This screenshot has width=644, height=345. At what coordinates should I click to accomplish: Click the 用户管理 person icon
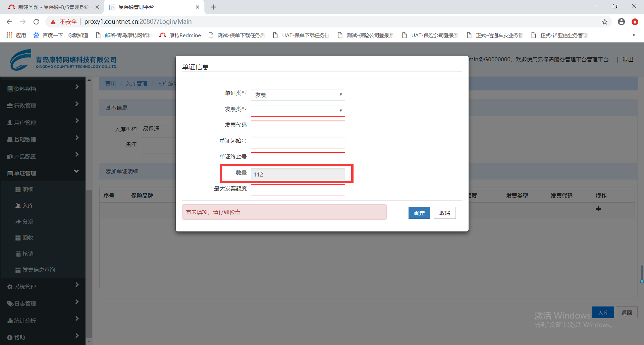(10, 123)
